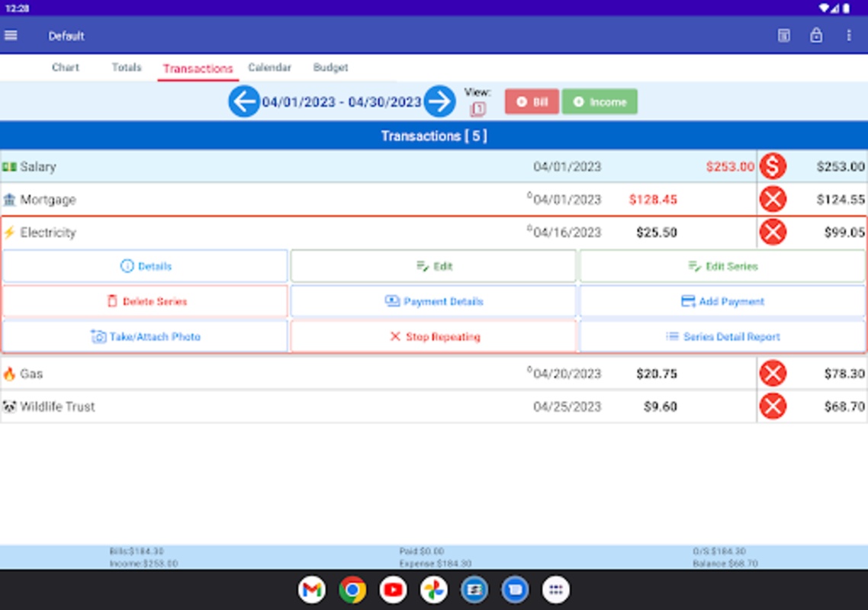Click Gas amount $20.75
Screen dimensions: 868x610
(657, 374)
